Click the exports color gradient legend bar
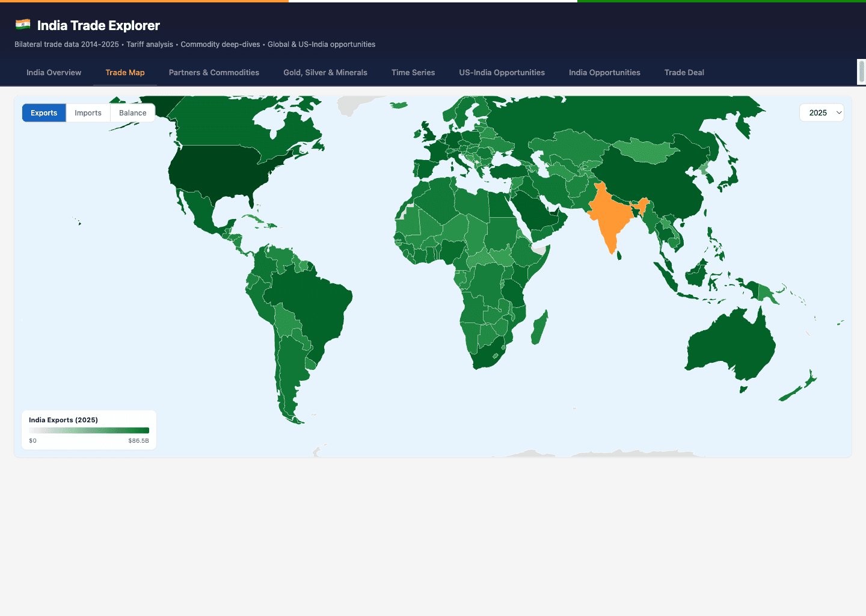The height and width of the screenshot is (616, 866). click(88, 430)
